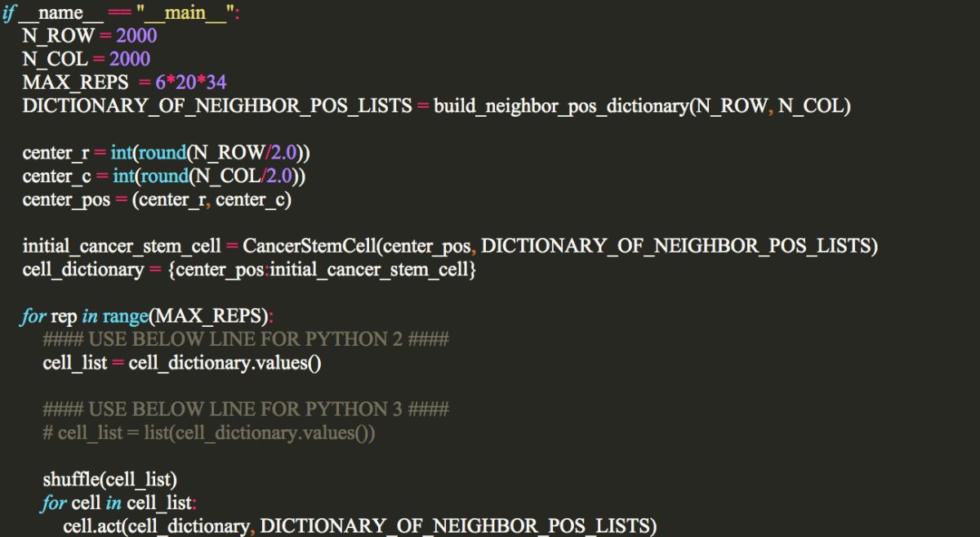Click the 'center_r = int(round(N_ROW/2.0))' line
Viewport: 980px width, 537px height.
167,154
